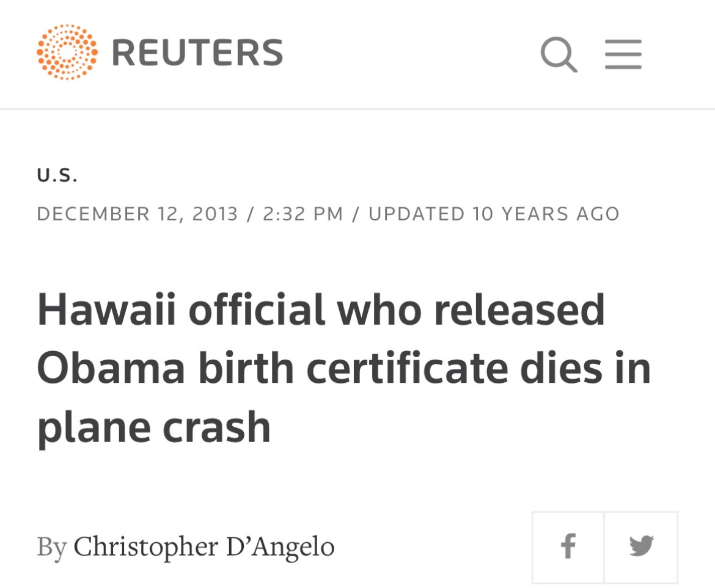The height and width of the screenshot is (588, 715).
Task: Click the REUTERS wordmark text
Action: tap(197, 53)
